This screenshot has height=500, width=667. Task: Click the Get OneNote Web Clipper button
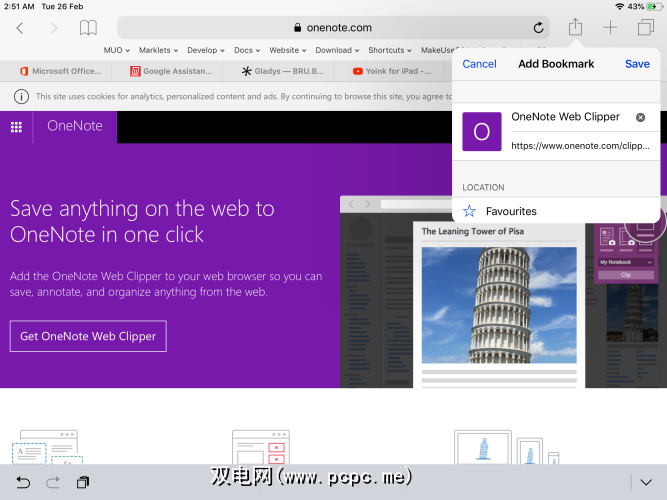pyautogui.click(x=88, y=336)
